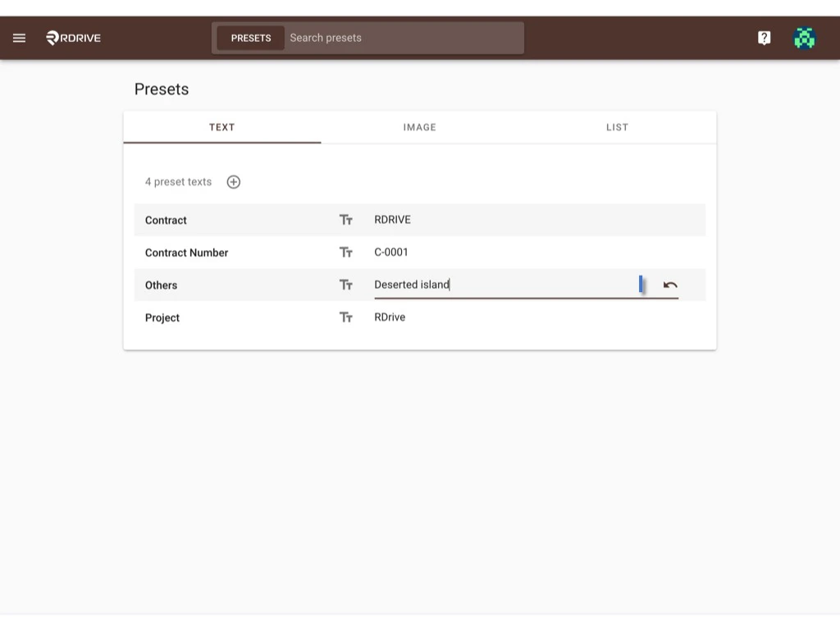Image resolution: width=840 pixels, height=630 pixels.
Task: Open the help icon
Action: (764, 37)
